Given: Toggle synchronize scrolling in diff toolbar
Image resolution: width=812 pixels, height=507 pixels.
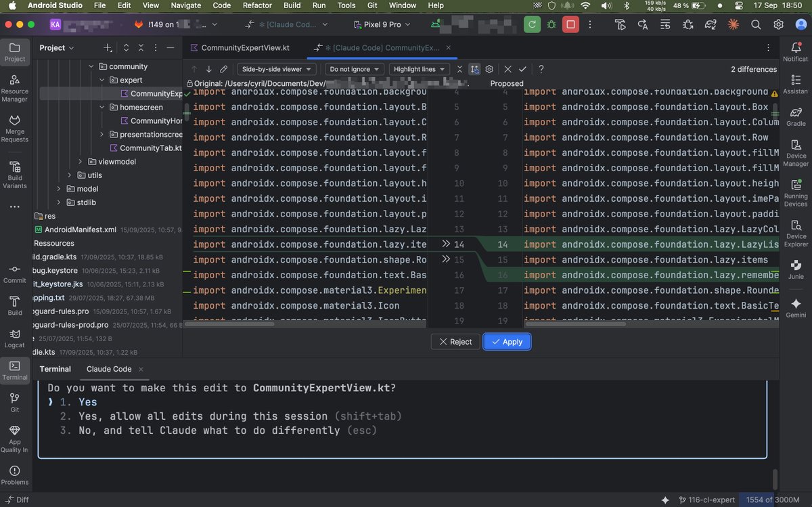Looking at the screenshot, I should pos(474,69).
